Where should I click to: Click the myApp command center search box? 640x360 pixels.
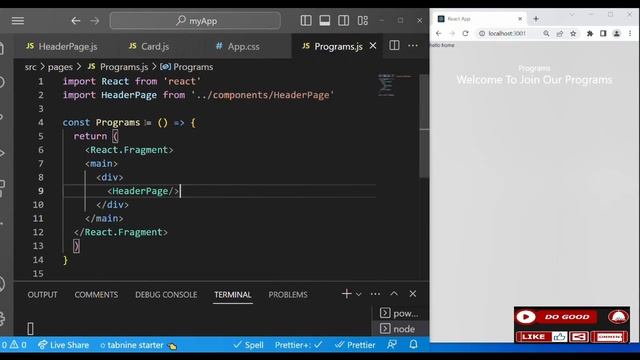pos(195,20)
